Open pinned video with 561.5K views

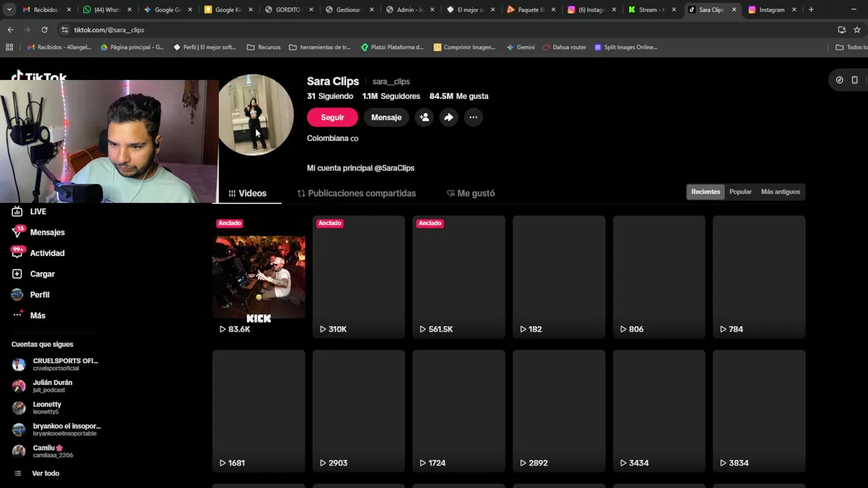(x=458, y=277)
